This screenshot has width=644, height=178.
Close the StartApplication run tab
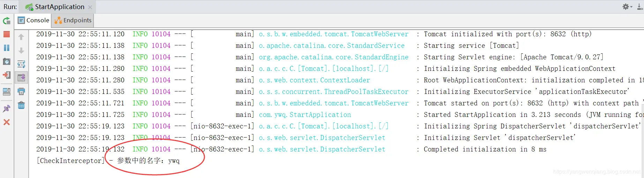[x=90, y=7]
